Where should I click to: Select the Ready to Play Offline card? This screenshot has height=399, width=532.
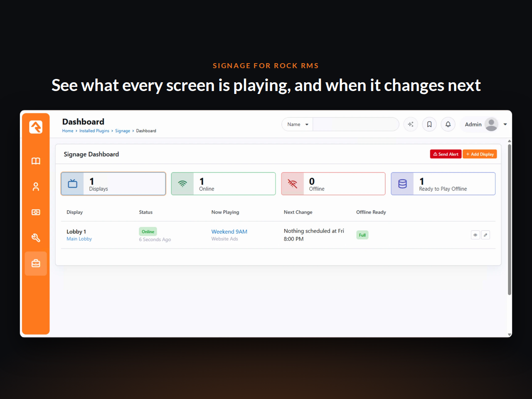pos(443,184)
